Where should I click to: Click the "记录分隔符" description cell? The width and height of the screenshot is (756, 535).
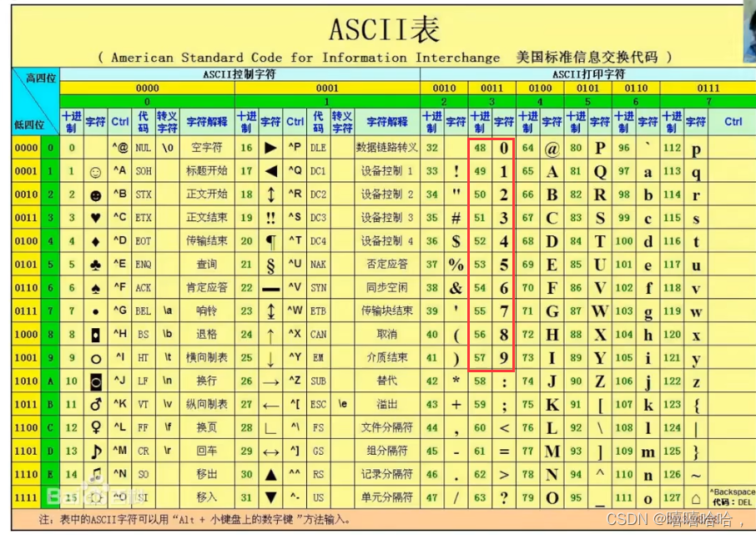pyautogui.click(x=386, y=474)
